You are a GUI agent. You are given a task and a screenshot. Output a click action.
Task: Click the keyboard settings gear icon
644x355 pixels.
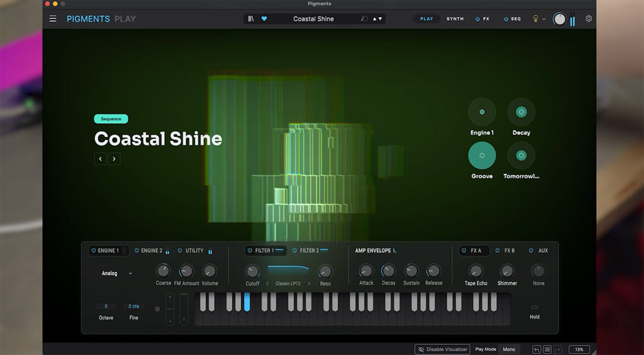(x=157, y=309)
